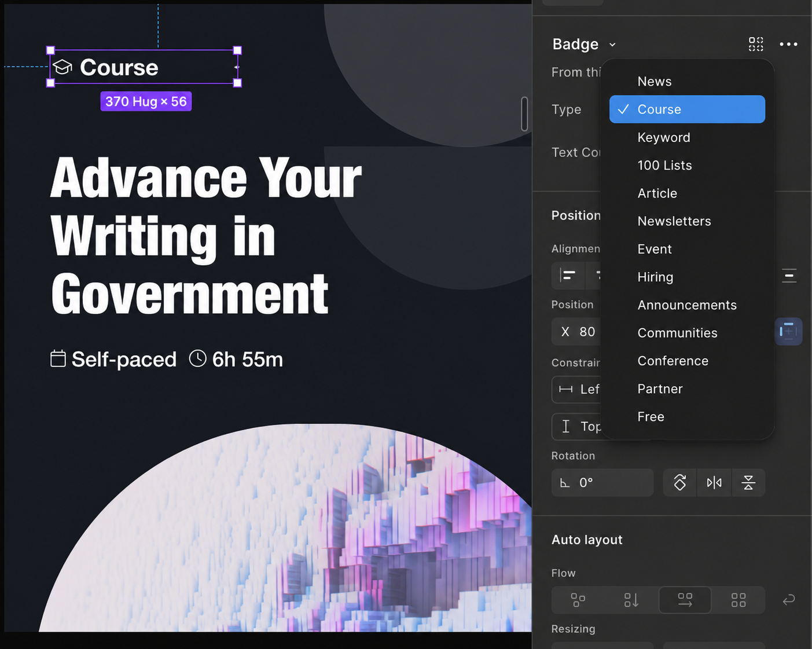This screenshot has height=649, width=812.
Task: Click the align vertical centers icon
Action: pos(789,276)
